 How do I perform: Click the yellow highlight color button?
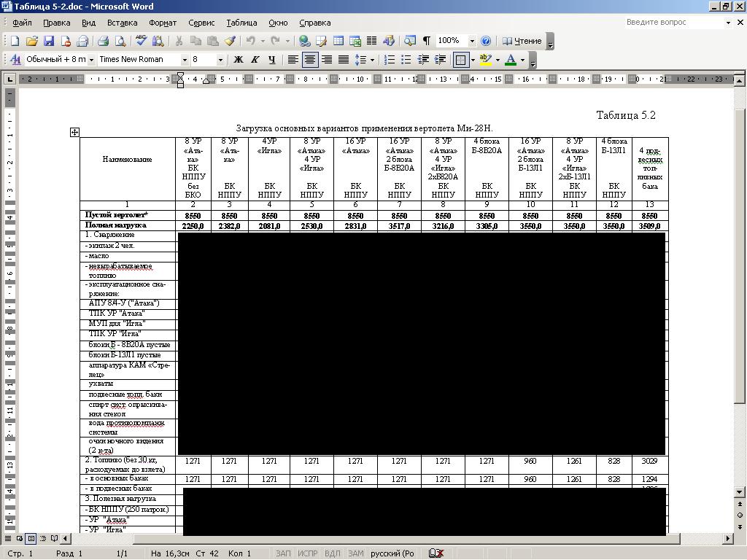point(485,60)
